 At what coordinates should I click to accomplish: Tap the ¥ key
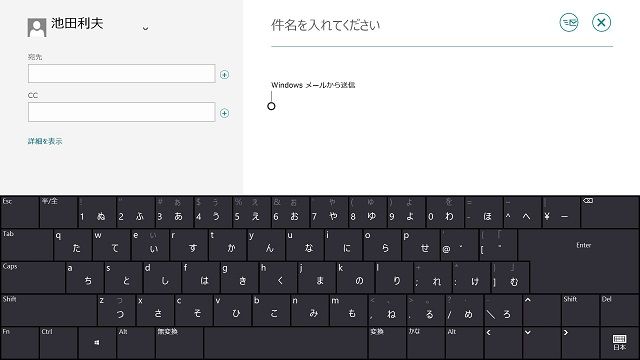(560, 212)
